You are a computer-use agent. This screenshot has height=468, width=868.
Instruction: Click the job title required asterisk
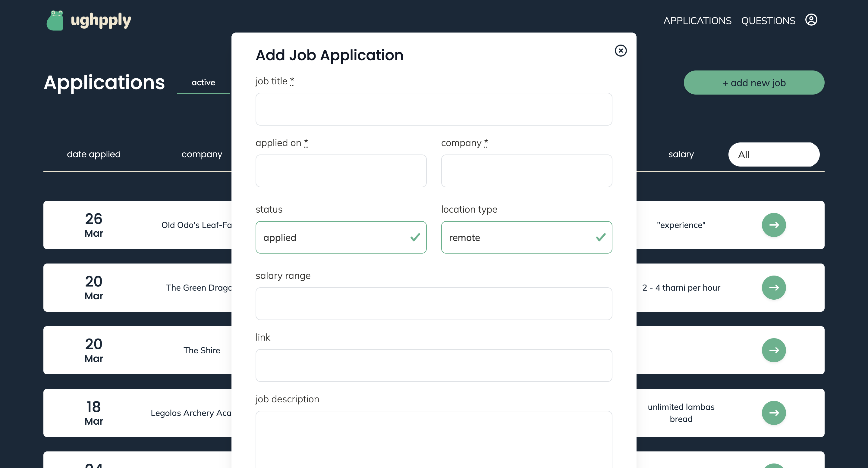[292, 81]
